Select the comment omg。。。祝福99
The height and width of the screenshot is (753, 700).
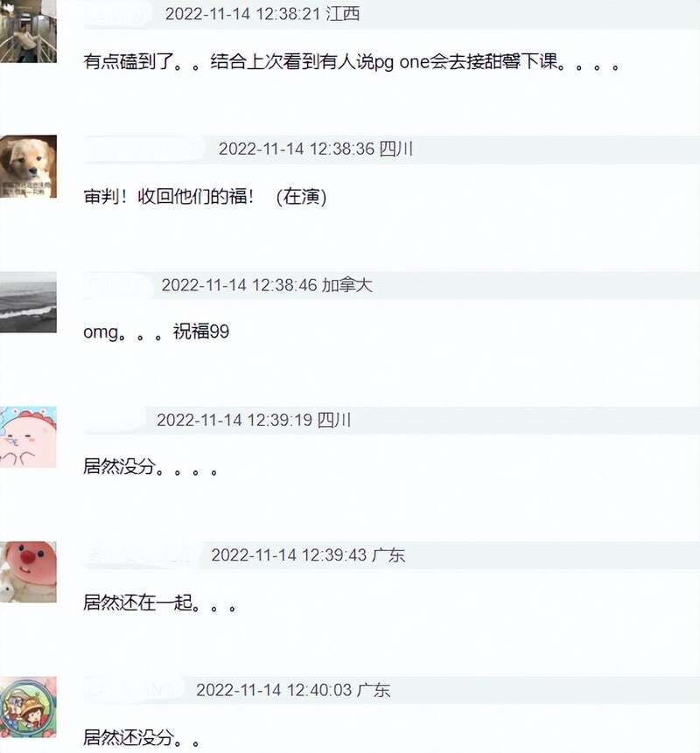(x=156, y=331)
